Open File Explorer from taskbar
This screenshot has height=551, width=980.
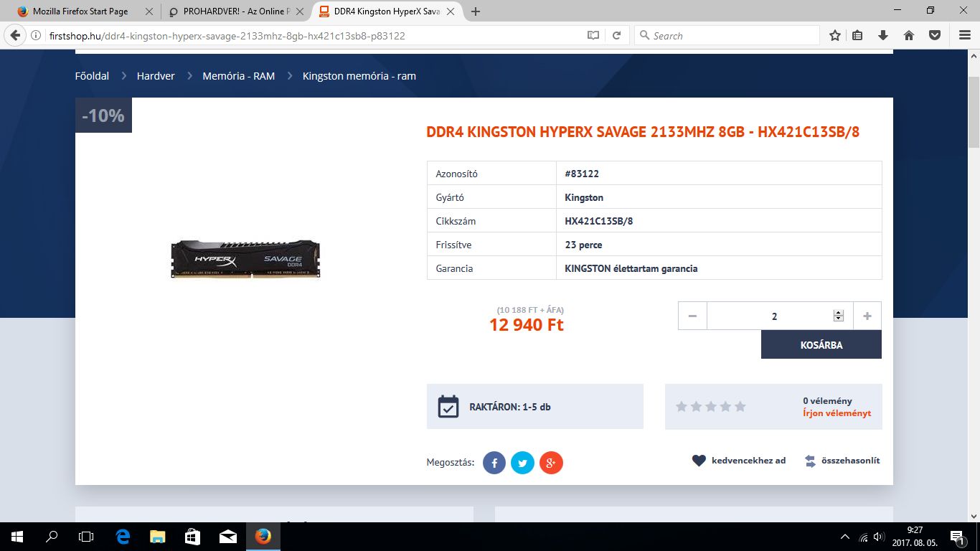pyautogui.click(x=158, y=536)
